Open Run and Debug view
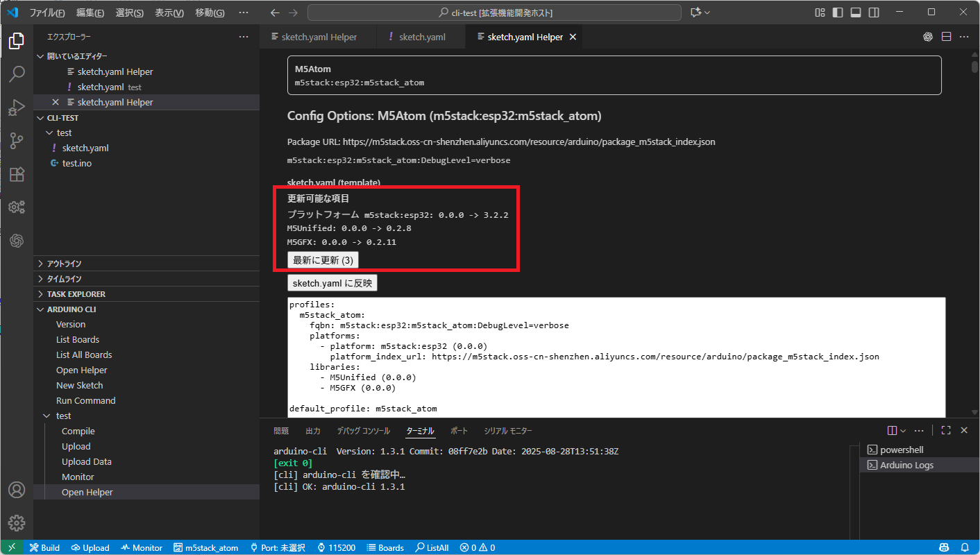Image resolution: width=980 pixels, height=555 pixels. [x=17, y=108]
